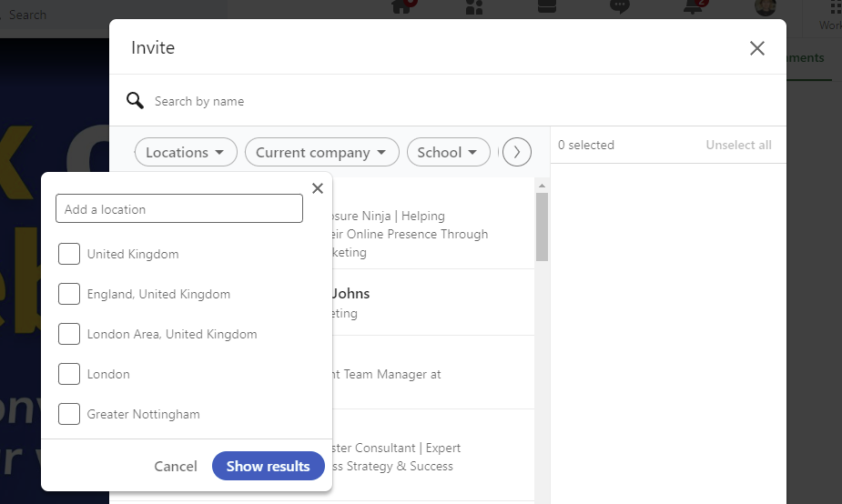Click the '0 selected' label
Viewport: 842px width, 504px height.
coord(586,145)
